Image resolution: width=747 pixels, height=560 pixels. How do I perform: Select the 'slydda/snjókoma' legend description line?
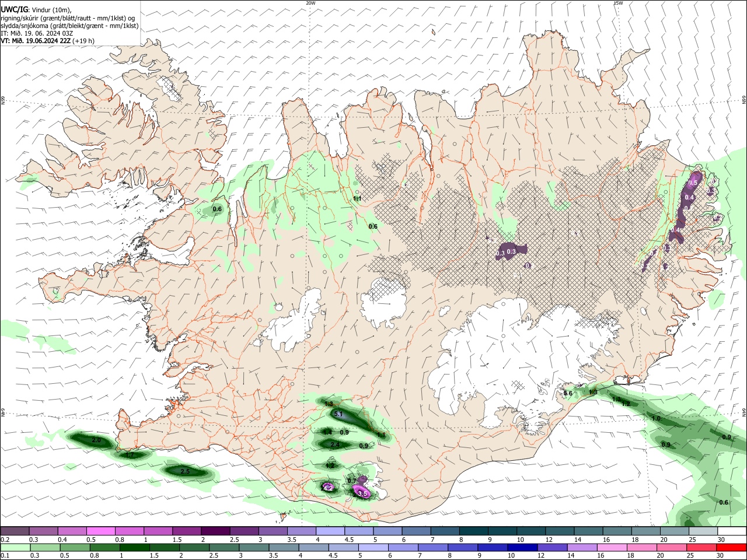tap(70, 26)
